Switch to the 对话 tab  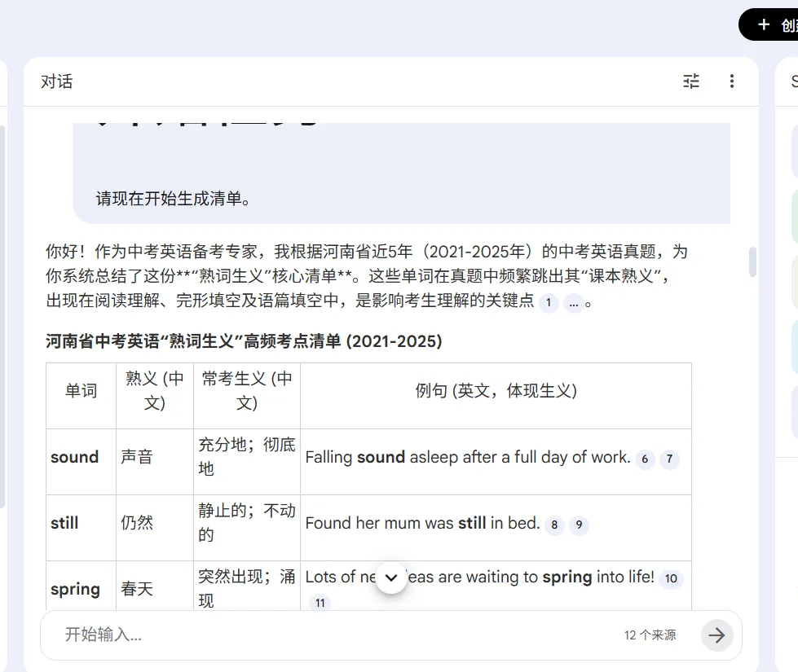(x=56, y=81)
